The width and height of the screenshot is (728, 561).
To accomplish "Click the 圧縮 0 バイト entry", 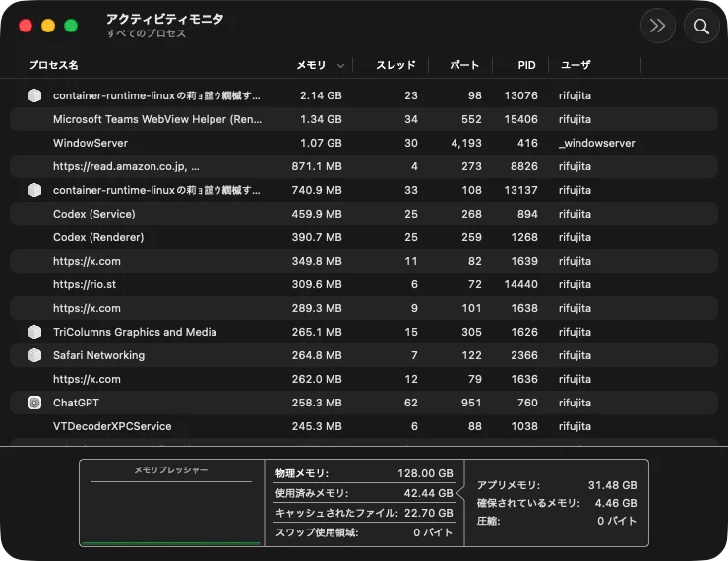I will (x=557, y=521).
